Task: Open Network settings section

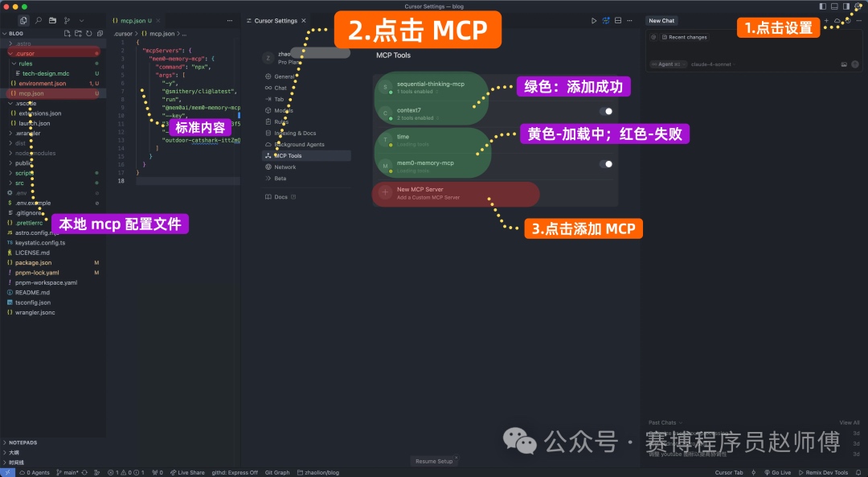Action: pyautogui.click(x=285, y=167)
